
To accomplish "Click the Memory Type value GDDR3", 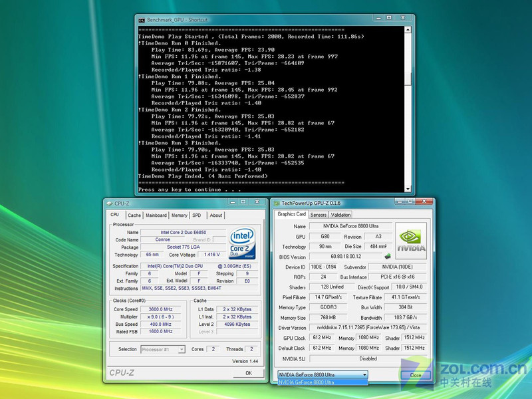I will point(328,307).
